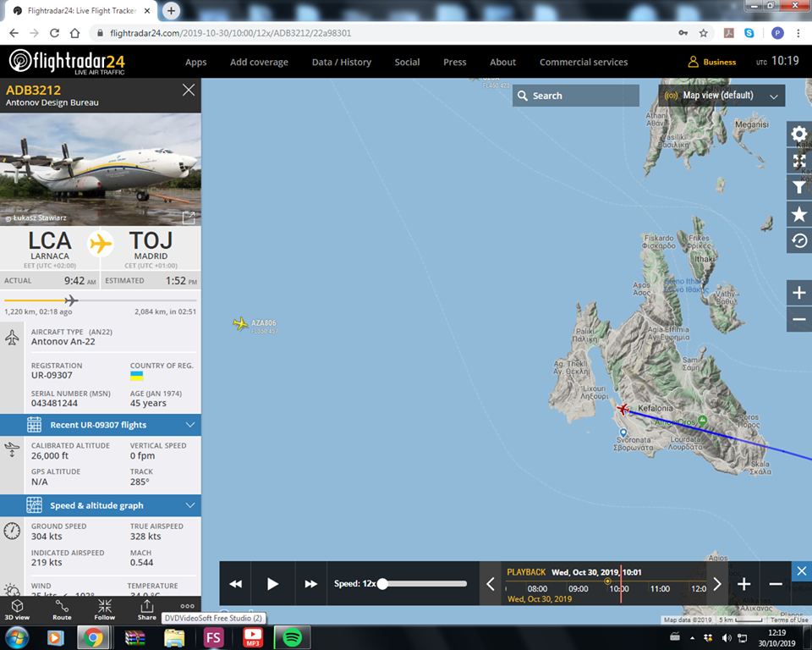The width and height of the screenshot is (812, 650).
Task: Open the volume control in system tray
Action: click(727, 637)
